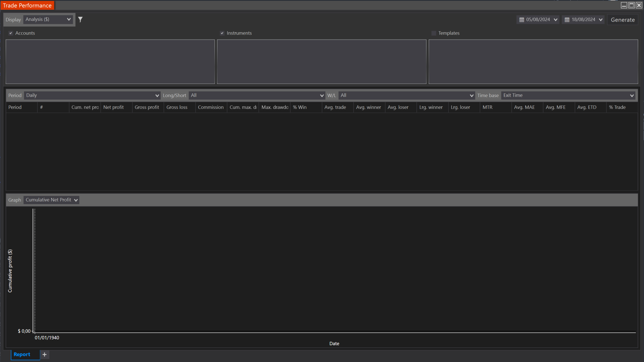Sort by the Lrg. loser column header
Viewport: 644px width, 362px height.
tap(464, 107)
